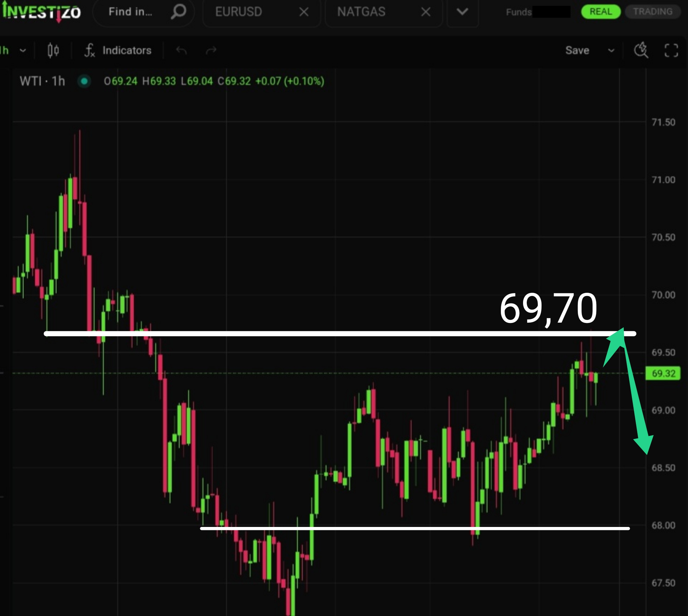The width and height of the screenshot is (688, 616).
Task: Click the redo arrow
Action: 211,51
